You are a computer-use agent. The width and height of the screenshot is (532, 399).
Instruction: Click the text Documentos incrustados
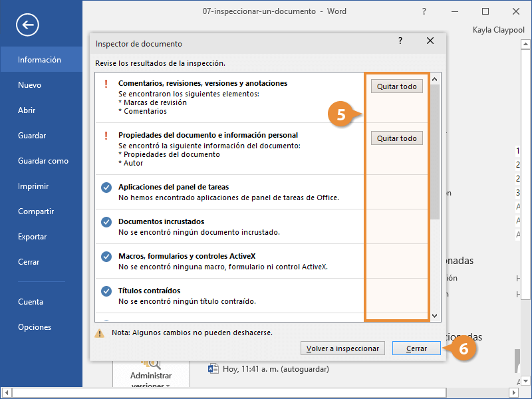(x=161, y=221)
